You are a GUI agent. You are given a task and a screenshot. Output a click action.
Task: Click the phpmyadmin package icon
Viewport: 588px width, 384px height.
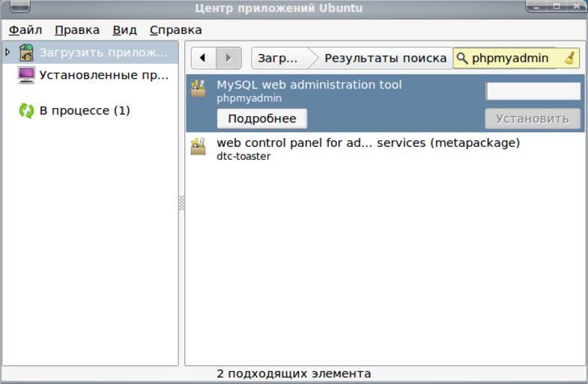pos(198,88)
